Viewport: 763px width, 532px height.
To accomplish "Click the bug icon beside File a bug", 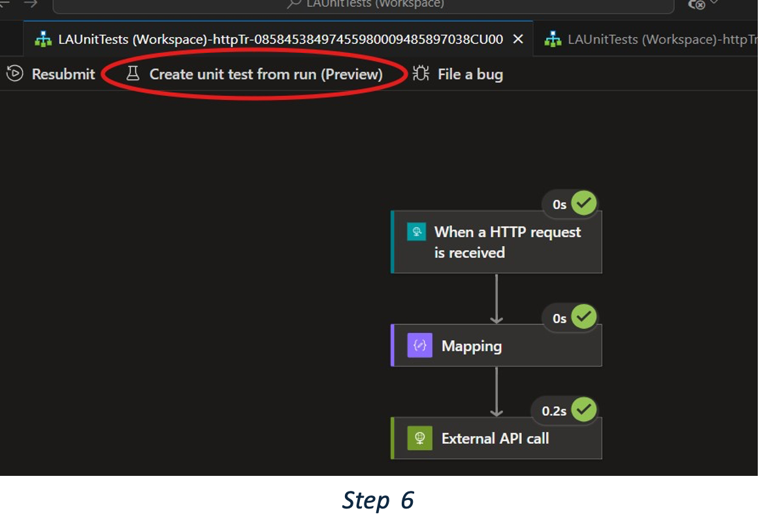I will point(421,74).
